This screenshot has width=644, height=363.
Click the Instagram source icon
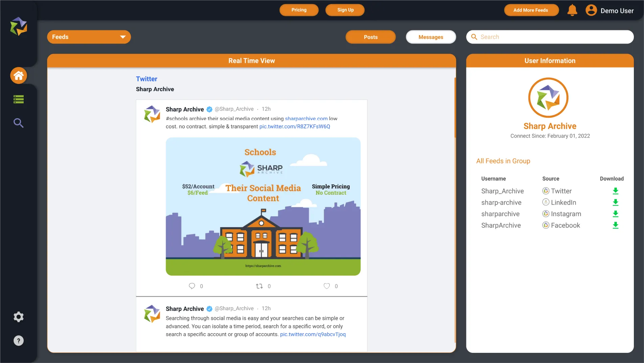[x=546, y=214]
